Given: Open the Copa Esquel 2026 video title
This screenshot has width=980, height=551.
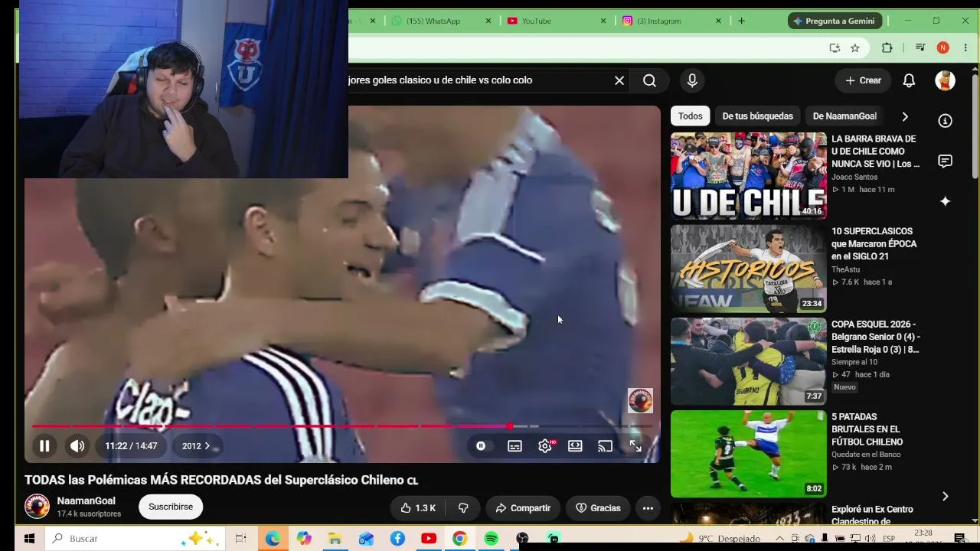Looking at the screenshot, I should (x=876, y=337).
